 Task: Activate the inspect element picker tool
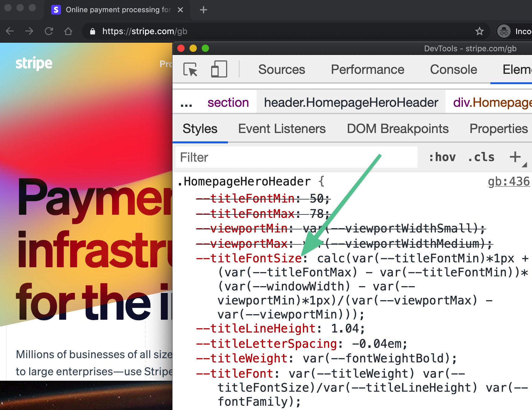[190, 69]
